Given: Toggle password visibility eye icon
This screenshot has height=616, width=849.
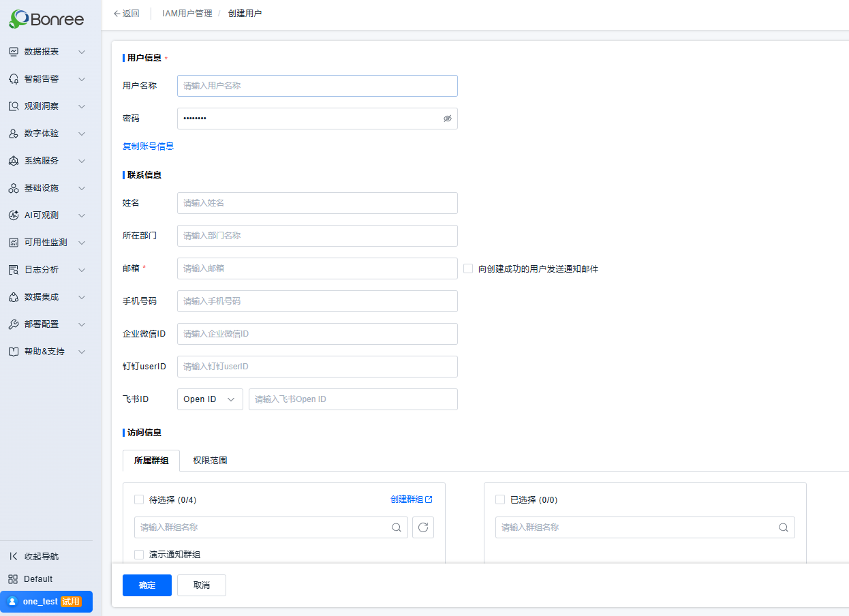Looking at the screenshot, I should coord(448,119).
